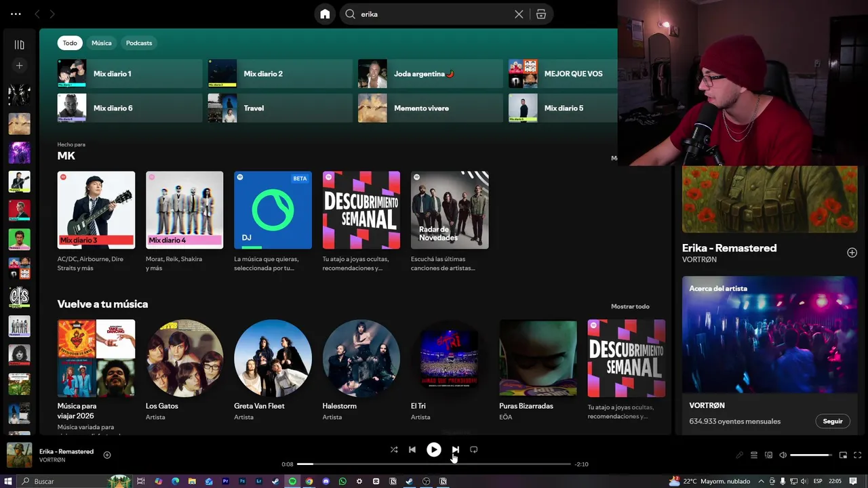This screenshot has width=868, height=488.
Task: Open VORTRØN artist link under song title
Action: click(x=699, y=260)
